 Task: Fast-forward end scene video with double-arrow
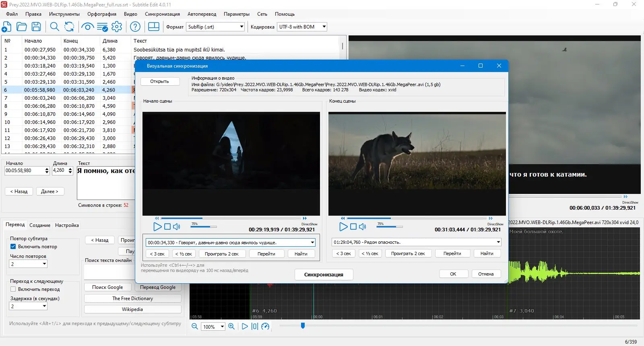pos(491,218)
